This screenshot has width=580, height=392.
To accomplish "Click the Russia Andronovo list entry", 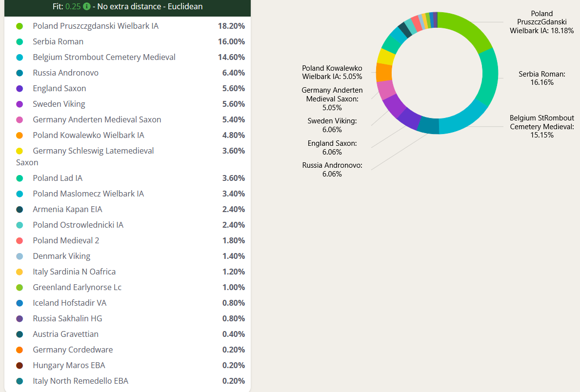I will (65, 73).
